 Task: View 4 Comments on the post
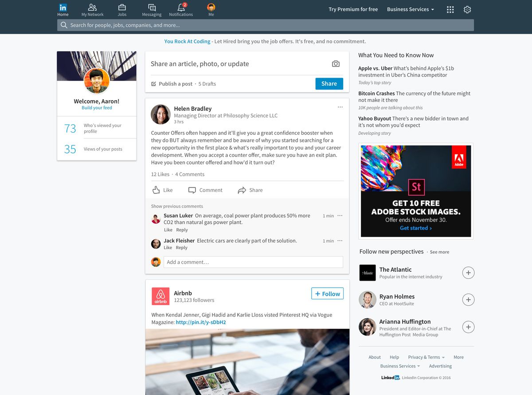tap(190, 174)
